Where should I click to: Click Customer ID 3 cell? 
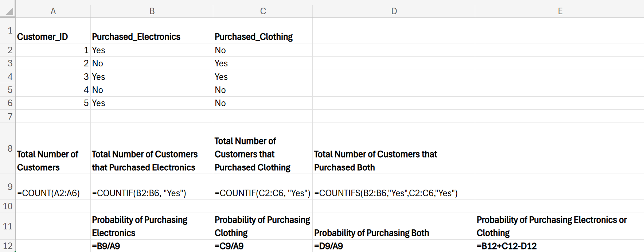(x=53, y=77)
